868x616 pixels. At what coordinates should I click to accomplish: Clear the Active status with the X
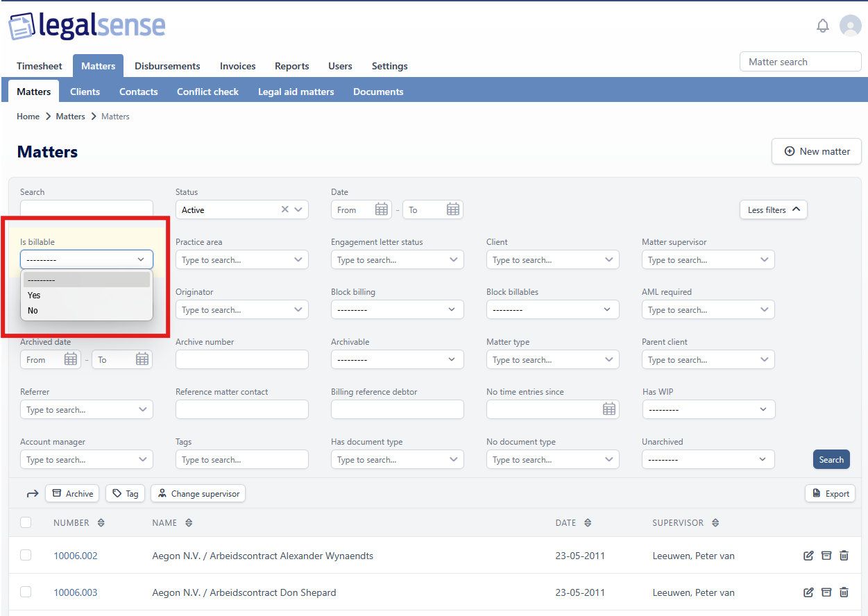(284, 209)
